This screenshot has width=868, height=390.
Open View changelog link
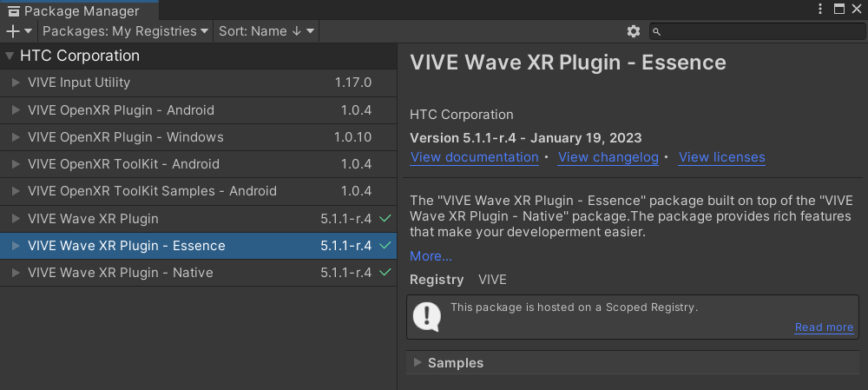tap(608, 157)
